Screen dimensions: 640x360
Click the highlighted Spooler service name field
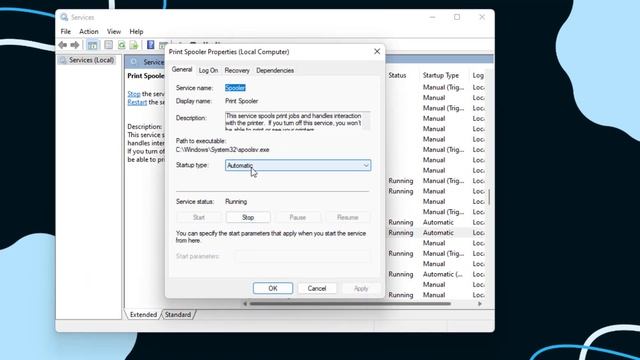coord(235,88)
